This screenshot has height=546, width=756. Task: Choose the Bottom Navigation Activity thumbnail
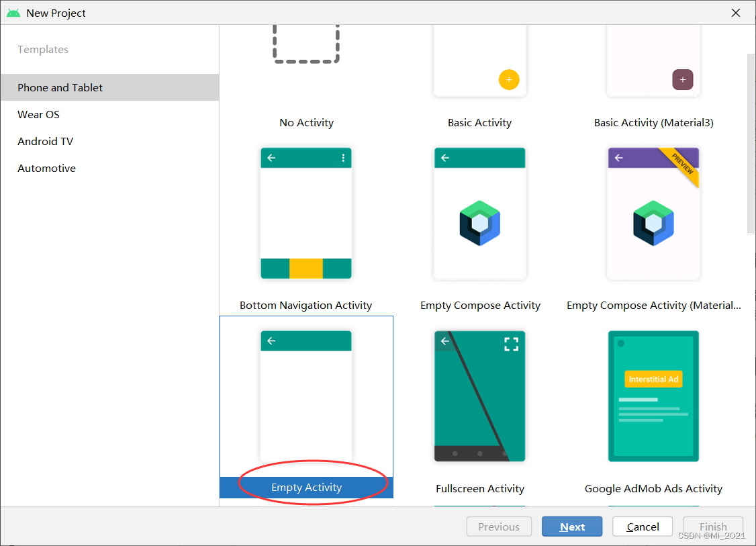(x=306, y=213)
